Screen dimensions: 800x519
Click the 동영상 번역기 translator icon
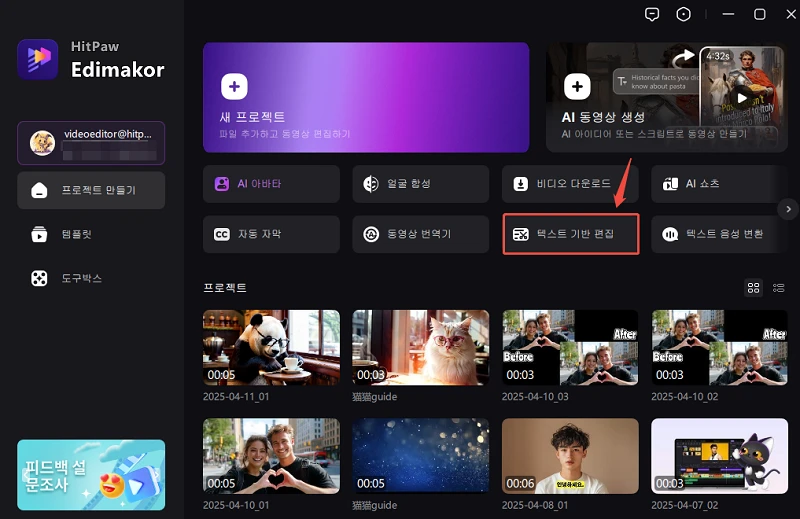pos(371,234)
